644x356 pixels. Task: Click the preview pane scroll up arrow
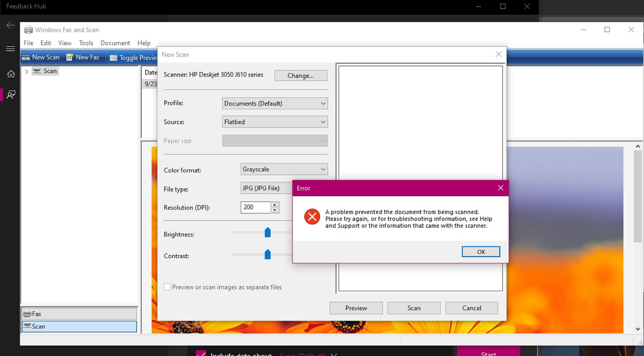pos(638,146)
